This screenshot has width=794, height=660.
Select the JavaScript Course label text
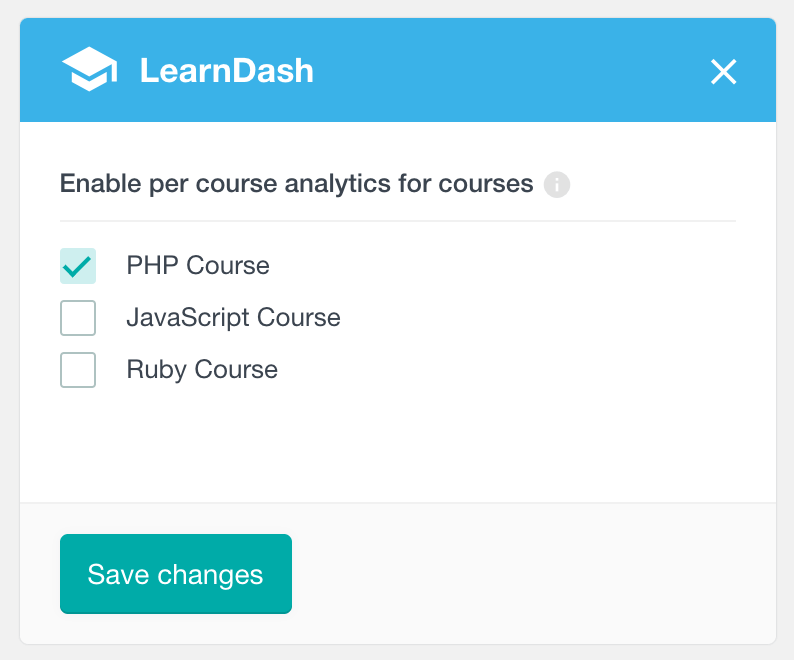click(233, 318)
